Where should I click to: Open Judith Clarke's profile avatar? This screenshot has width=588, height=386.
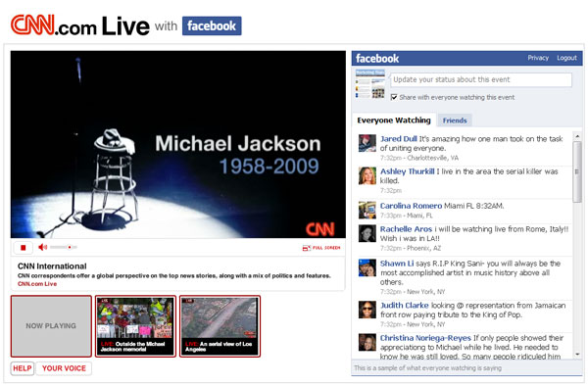(367, 310)
